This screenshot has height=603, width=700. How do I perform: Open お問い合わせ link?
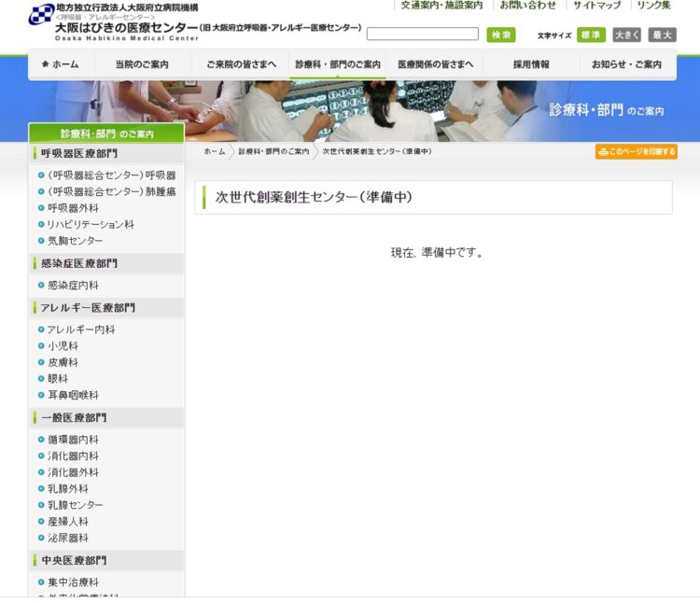(x=527, y=6)
